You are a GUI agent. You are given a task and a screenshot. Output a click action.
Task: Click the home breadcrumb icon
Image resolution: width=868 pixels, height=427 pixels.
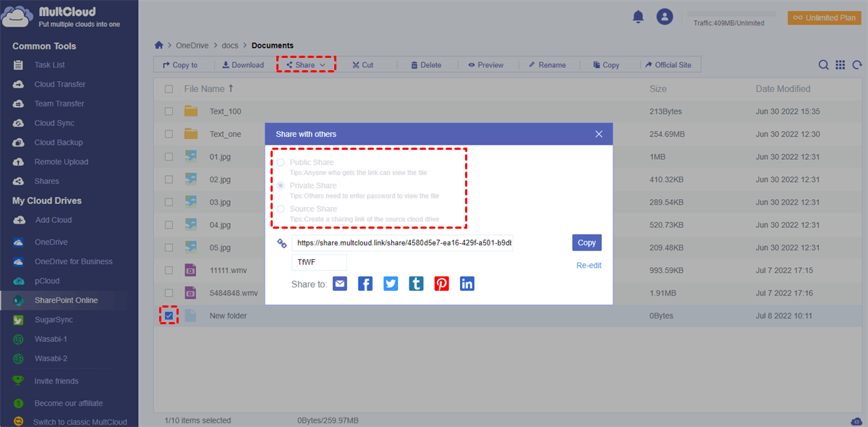(159, 45)
